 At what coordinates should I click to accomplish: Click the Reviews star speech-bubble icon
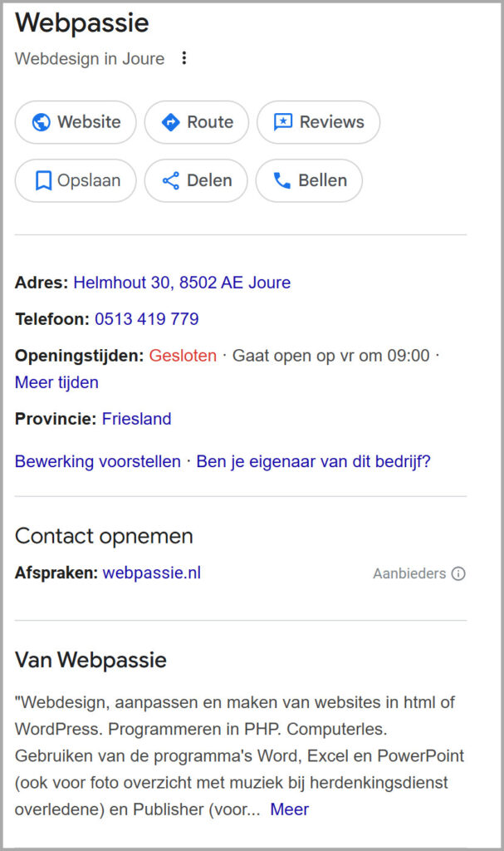click(x=283, y=122)
